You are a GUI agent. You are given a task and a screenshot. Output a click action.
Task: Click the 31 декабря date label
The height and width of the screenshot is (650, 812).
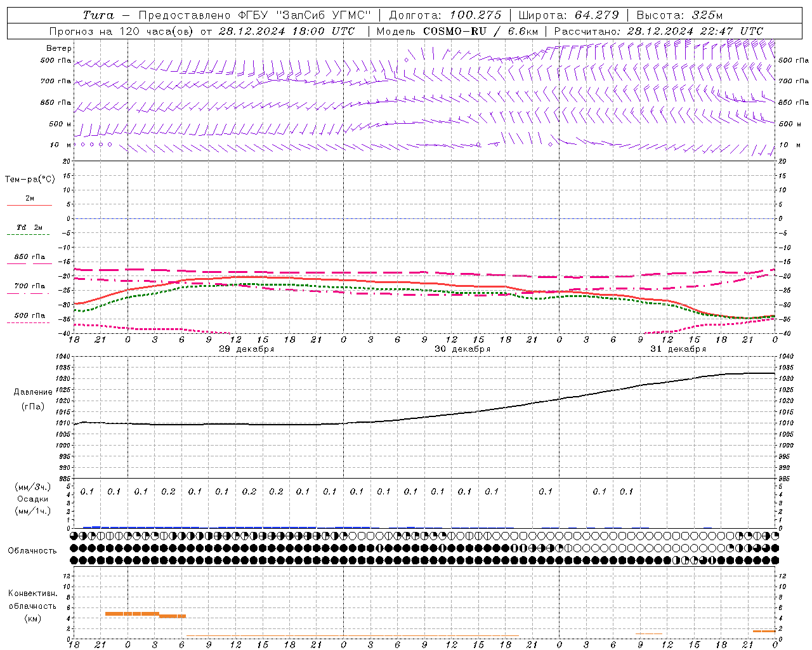point(678,349)
